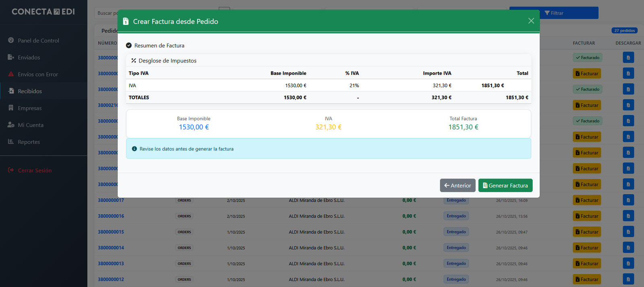The height and width of the screenshot is (287, 644).
Task: Click Cerrar Sesión to log out
Action: coord(35,170)
